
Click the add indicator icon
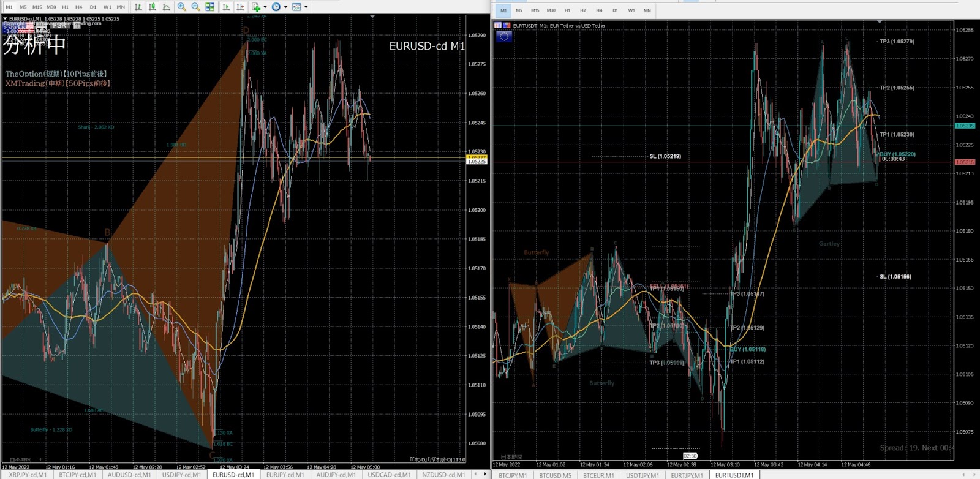click(x=256, y=7)
